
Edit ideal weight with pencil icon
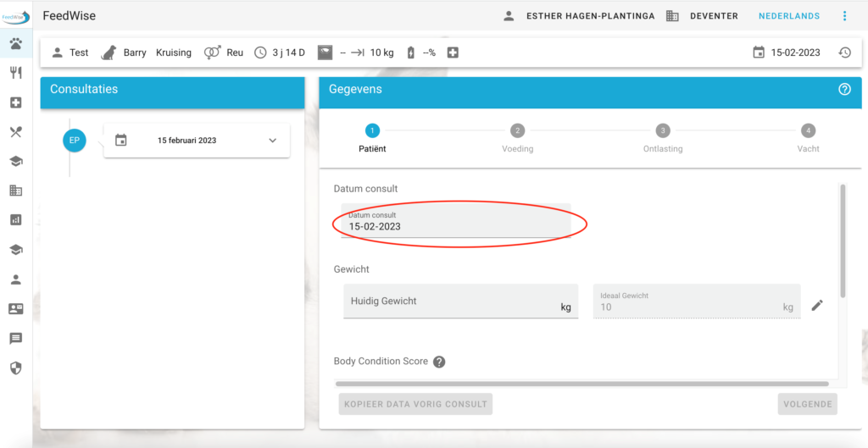pos(817,306)
